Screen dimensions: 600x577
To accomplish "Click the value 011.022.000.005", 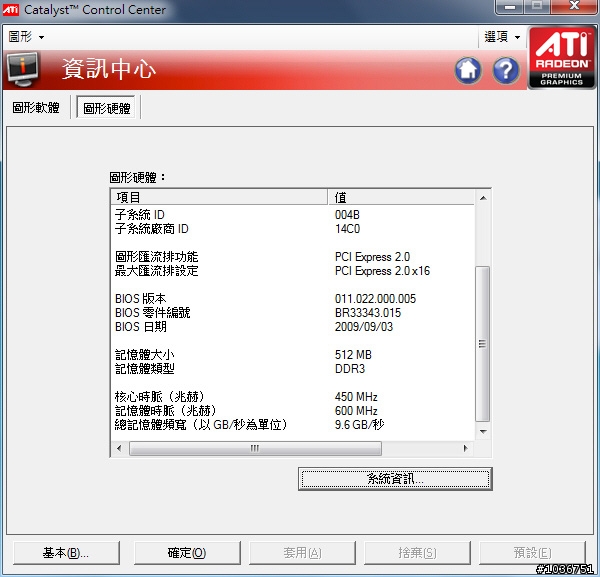I will tap(375, 298).
